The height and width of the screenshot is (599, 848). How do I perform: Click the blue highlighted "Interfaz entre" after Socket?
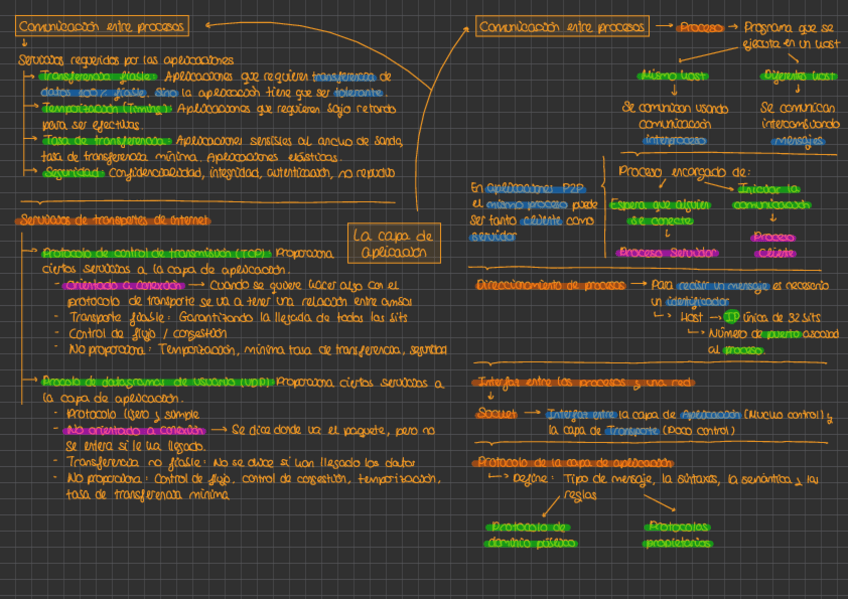[581, 415]
